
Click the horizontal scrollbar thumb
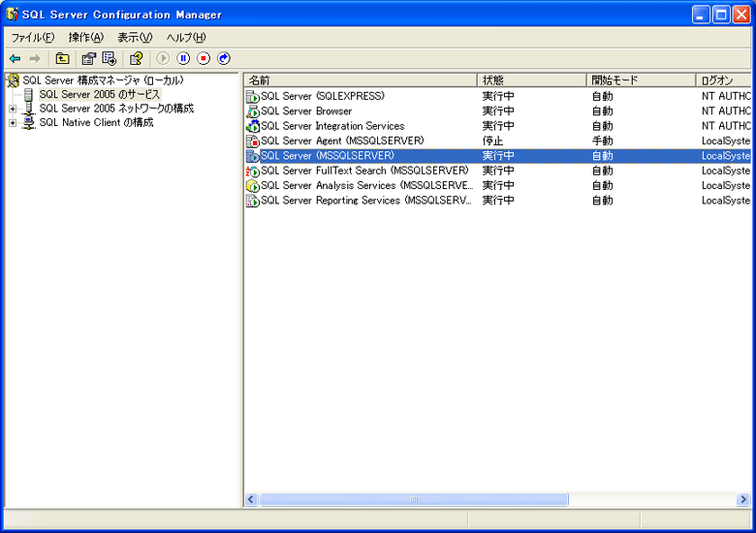tap(414, 499)
